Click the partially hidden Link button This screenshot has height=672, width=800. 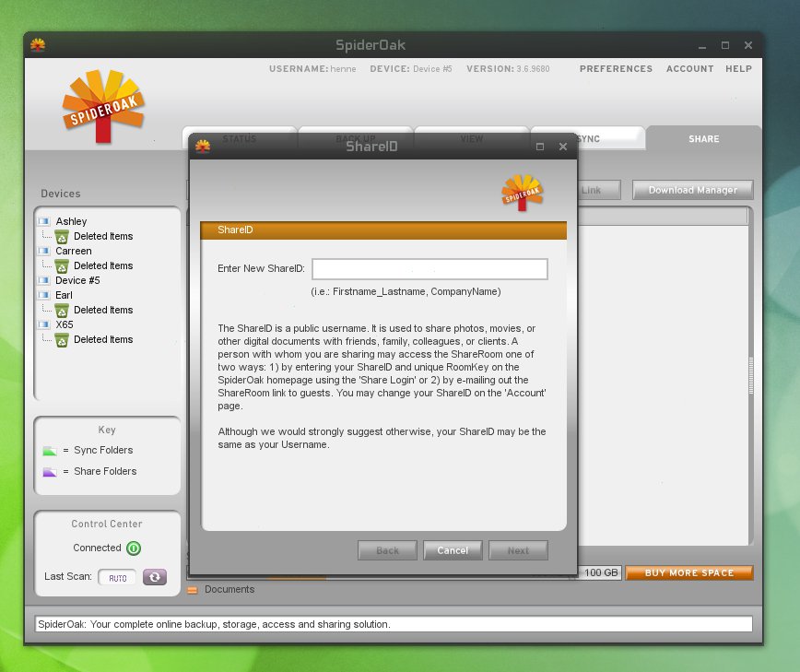coord(599,190)
